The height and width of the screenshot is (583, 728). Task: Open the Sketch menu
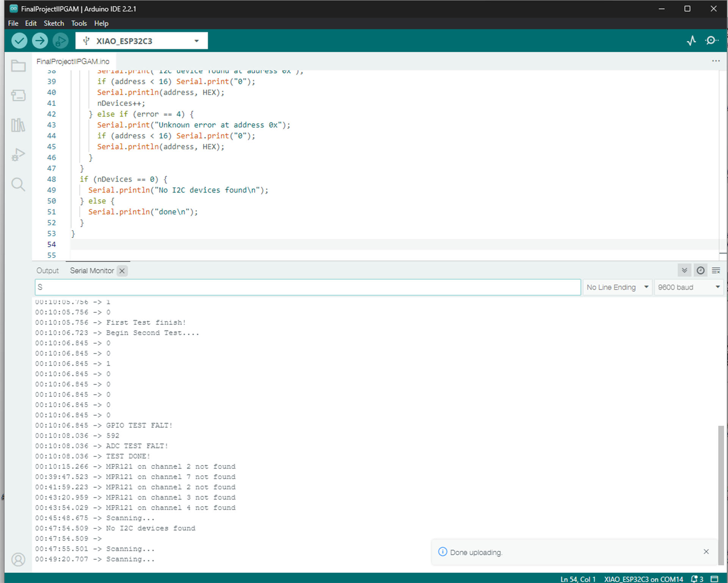point(53,23)
